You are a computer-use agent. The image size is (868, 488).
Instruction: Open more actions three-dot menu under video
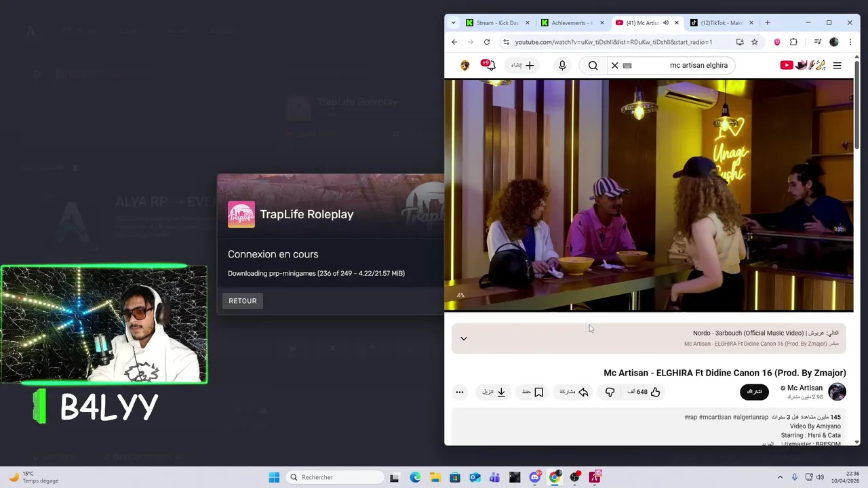460,392
